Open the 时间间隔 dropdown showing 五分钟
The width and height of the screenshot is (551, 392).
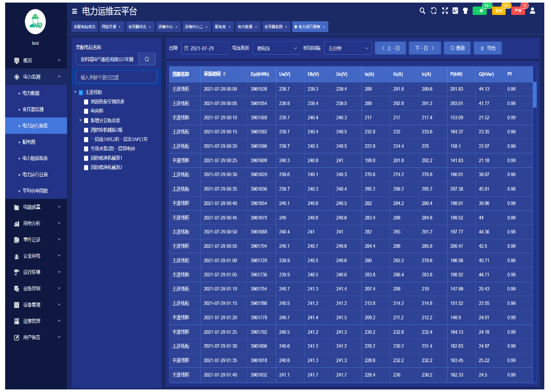click(x=347, y=48)
